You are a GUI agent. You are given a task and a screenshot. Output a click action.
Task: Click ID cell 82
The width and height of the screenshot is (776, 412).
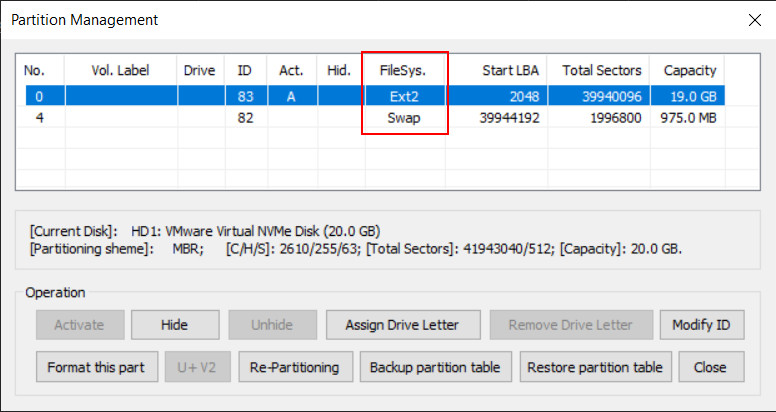pos(246,117)
